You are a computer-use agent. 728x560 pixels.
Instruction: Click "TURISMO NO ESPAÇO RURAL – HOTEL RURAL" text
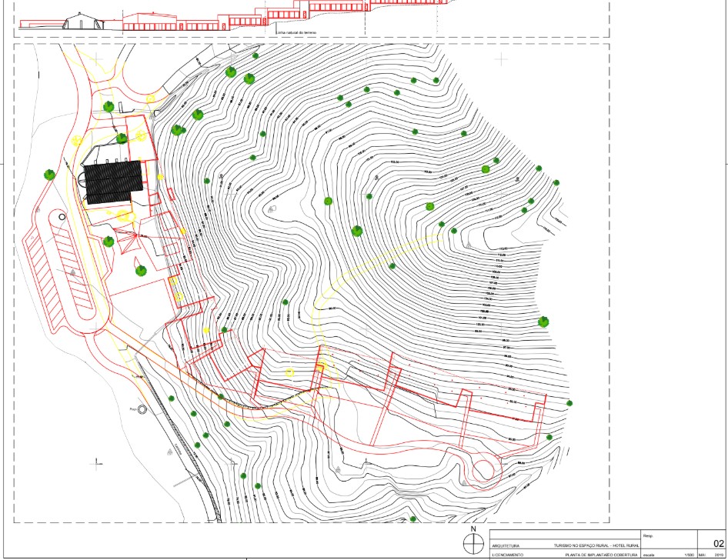point(596,545)
